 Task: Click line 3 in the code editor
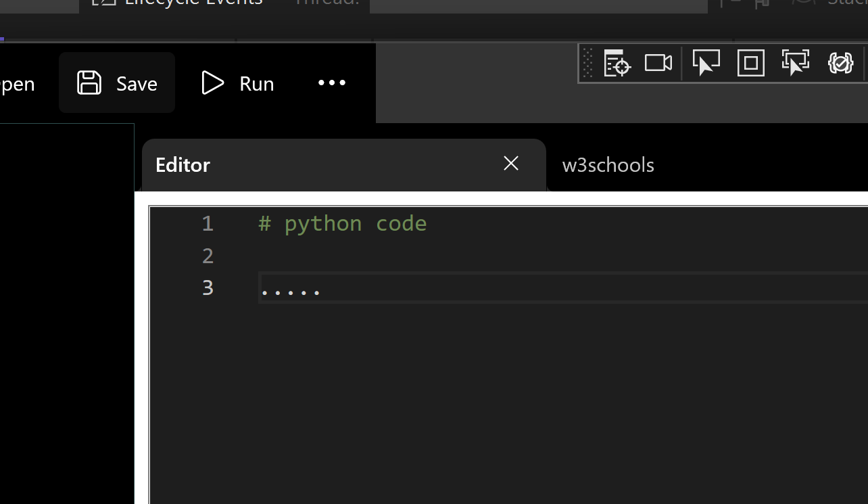(291, 288)
